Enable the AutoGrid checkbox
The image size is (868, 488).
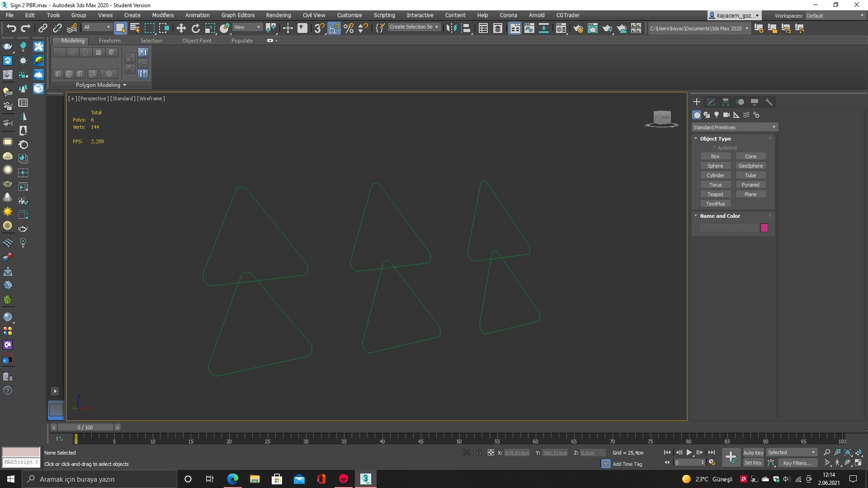(714, 148)
